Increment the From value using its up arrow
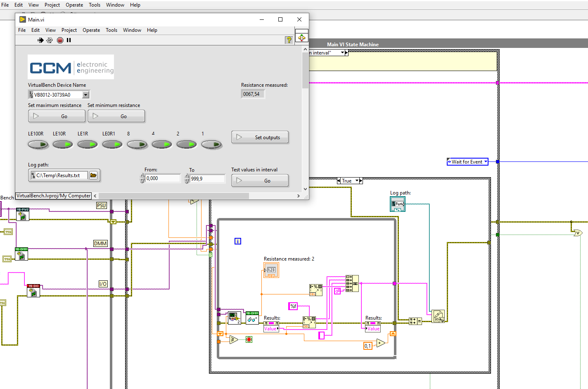The height and width of the screenshot is (389, 588). [x=142, y=176]
